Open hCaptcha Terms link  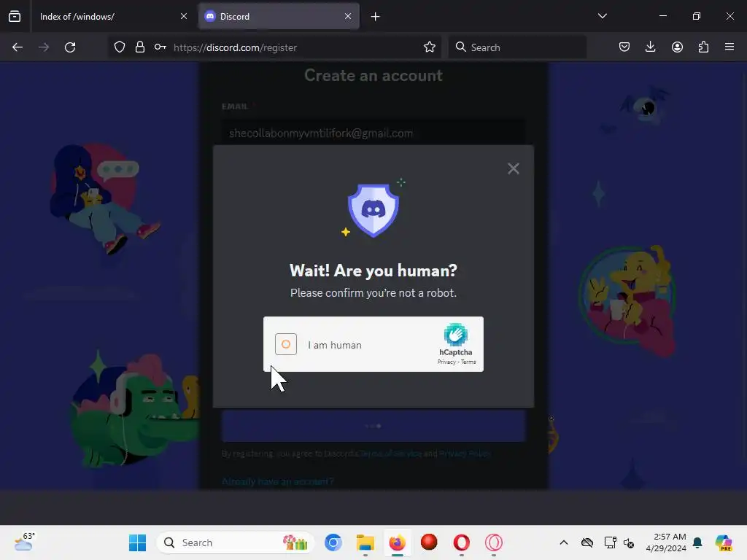click(x=469, y=362)
